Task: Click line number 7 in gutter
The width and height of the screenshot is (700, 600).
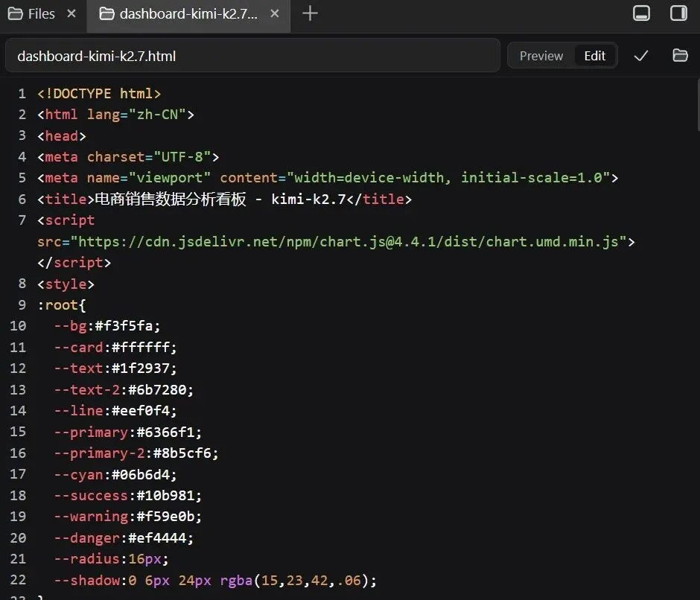Action: tap(22, 220)
